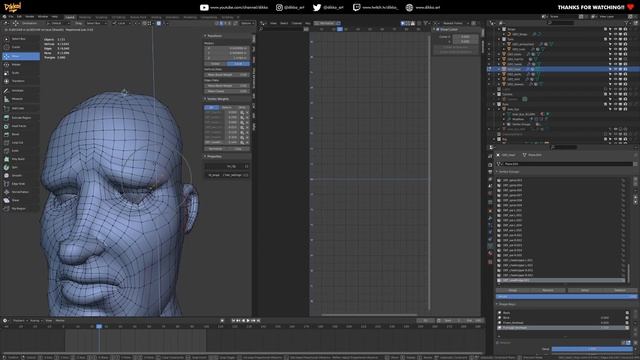Select the Move tool
Image resolution: width=640 pixels, height=360 pixels.
(20, 56)
